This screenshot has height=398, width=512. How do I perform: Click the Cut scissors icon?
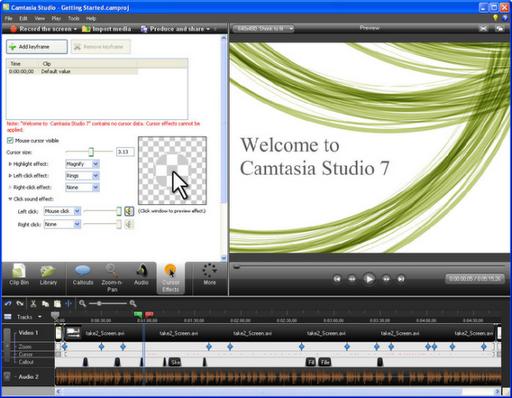tap(33, 304)
